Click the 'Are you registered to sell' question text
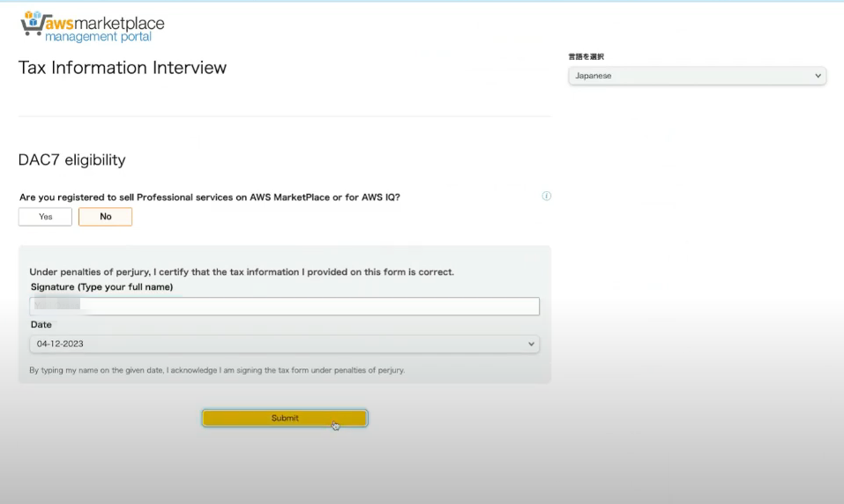 tap(210, 197)
